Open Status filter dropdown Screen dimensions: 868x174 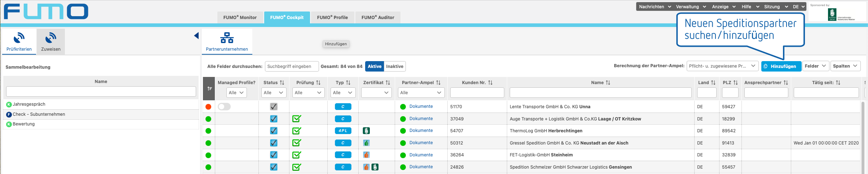point(274,93)
